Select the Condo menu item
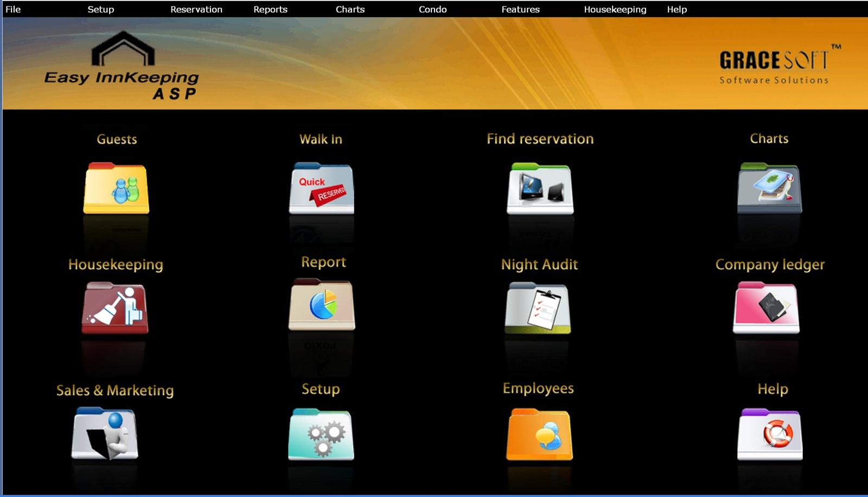Viewport: 868px width, 497px height. tap(432, 9)
